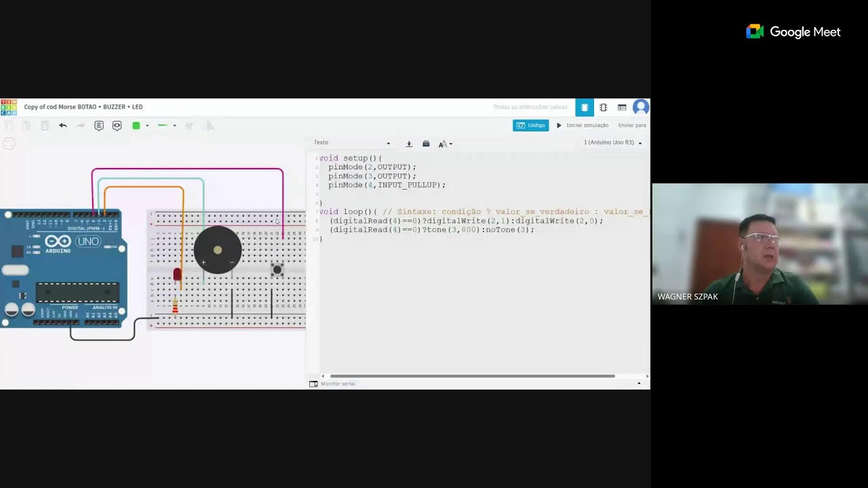The height and width of the screenshot is (488, 868).
Task: Click the pinMode(4,INPUT_PULLUP); code line
Action: pyautogui.click(x=387, y=184)
